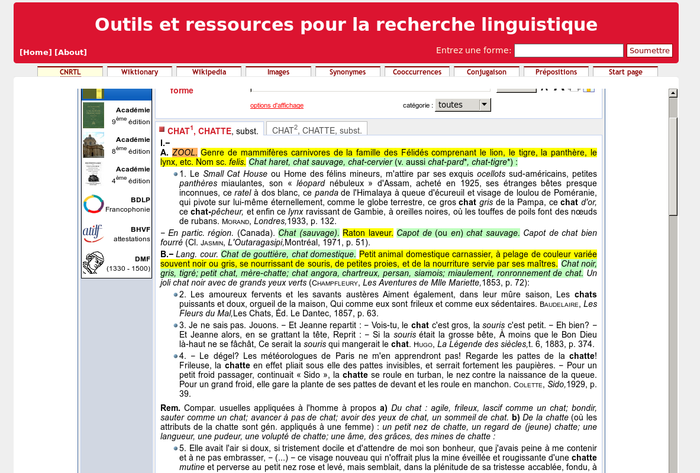Open the Académie 8ème édition building icon
Image resolution: width=700 pixels, height=473 pixels.
pyautogui.click(x=93, y=145)
